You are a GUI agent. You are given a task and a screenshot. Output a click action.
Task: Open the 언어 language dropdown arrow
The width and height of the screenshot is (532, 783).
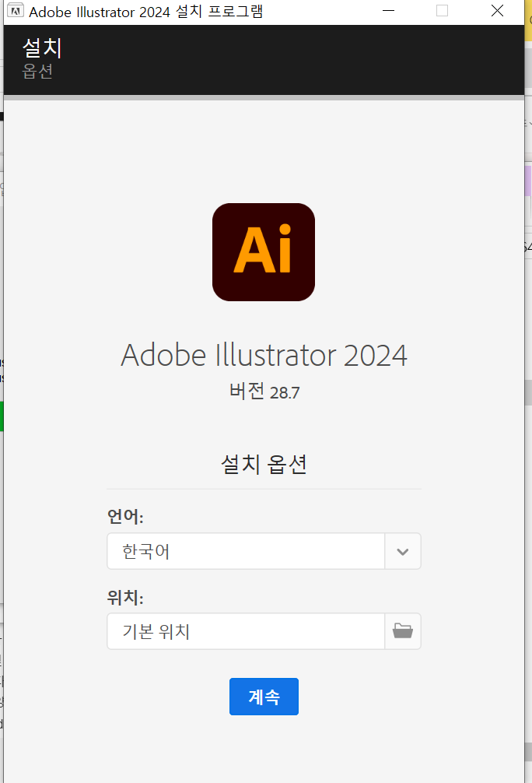pyautogui.click(x=403, y=551)
